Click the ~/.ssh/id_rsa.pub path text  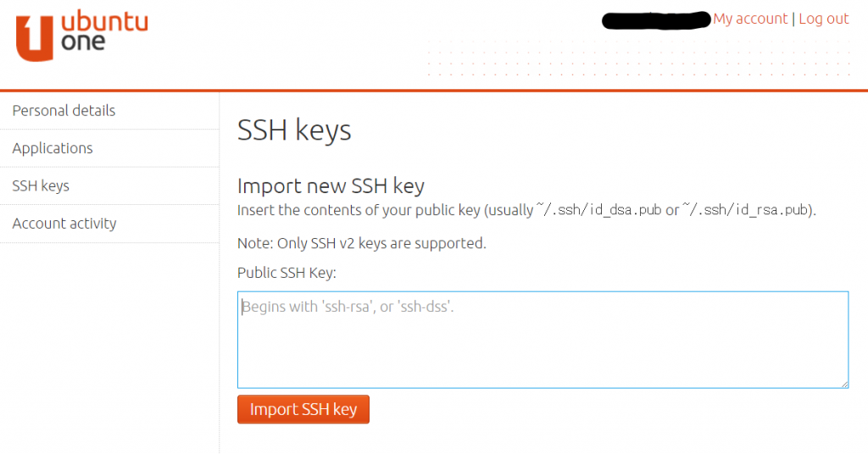pos(747,210)
